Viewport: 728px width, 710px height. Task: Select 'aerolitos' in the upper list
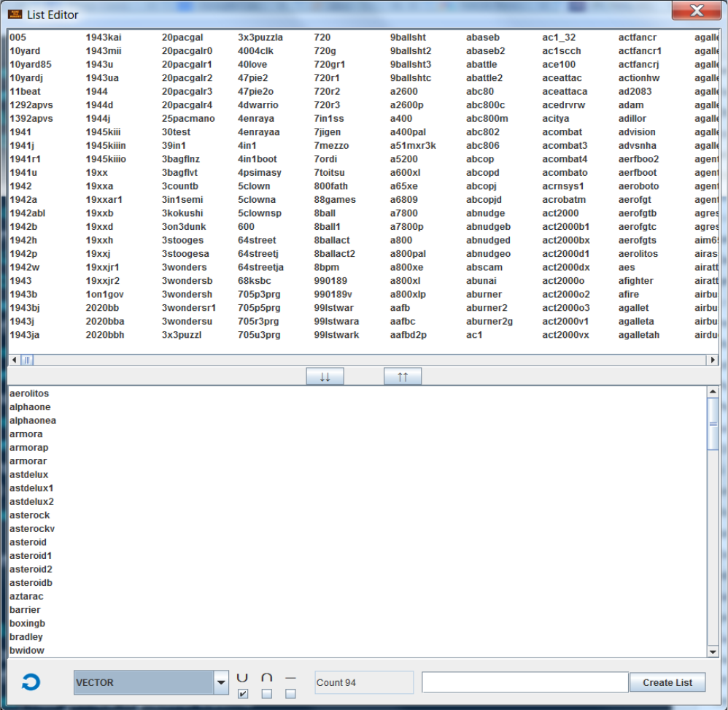(638, 253)
